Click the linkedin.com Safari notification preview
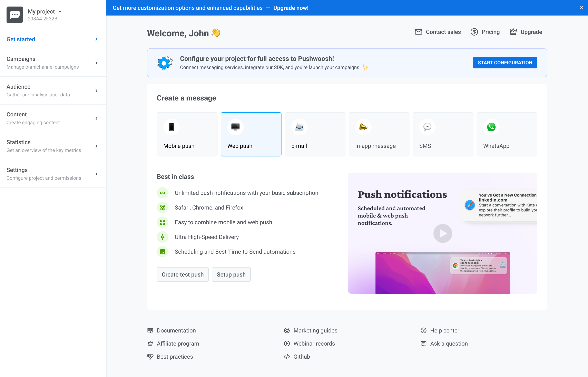Screen dimensions: 588x377 tap(499, 205)
